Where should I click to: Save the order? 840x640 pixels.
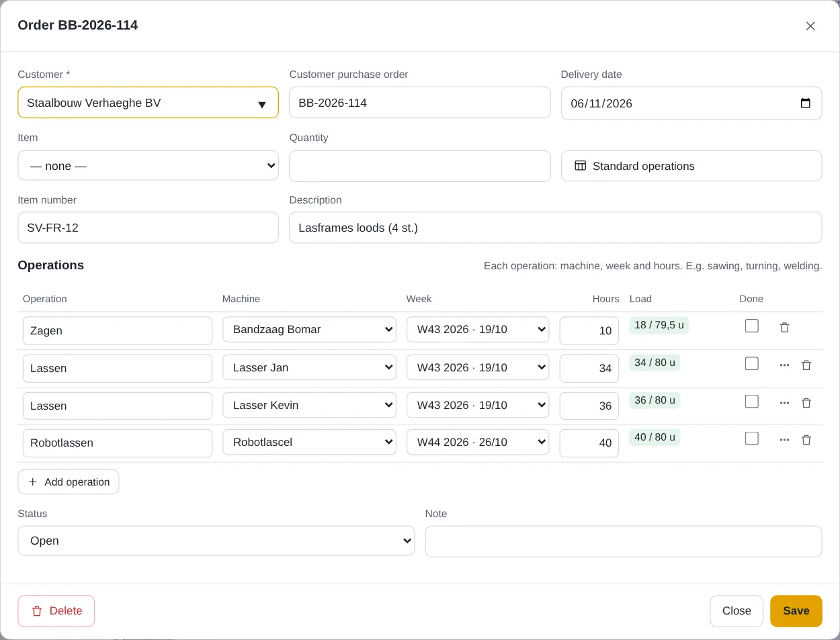(796, 611)
